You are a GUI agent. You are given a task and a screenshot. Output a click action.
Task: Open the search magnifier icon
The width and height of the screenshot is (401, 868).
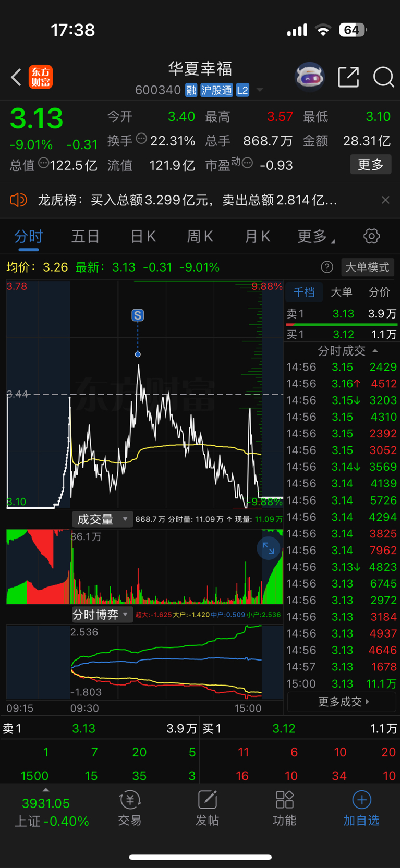point(383,77)
